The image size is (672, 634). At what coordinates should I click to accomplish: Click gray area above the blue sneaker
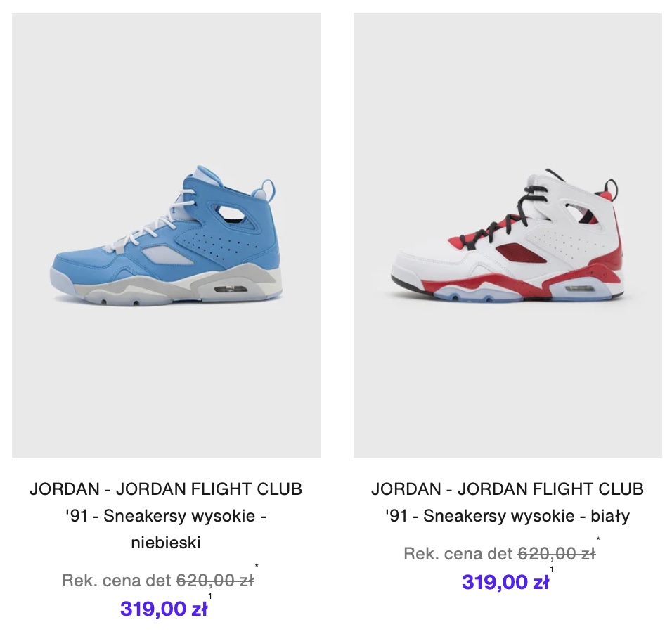[x=166, y=86]
